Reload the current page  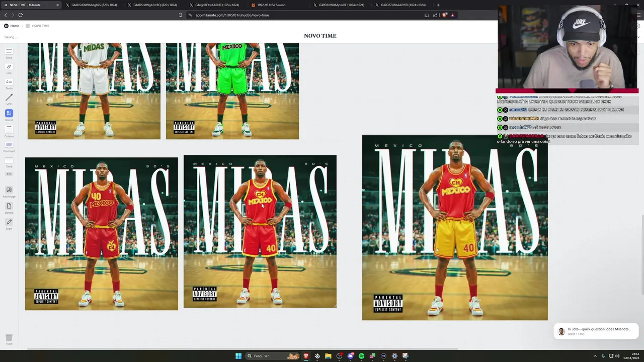pos(21,15)
